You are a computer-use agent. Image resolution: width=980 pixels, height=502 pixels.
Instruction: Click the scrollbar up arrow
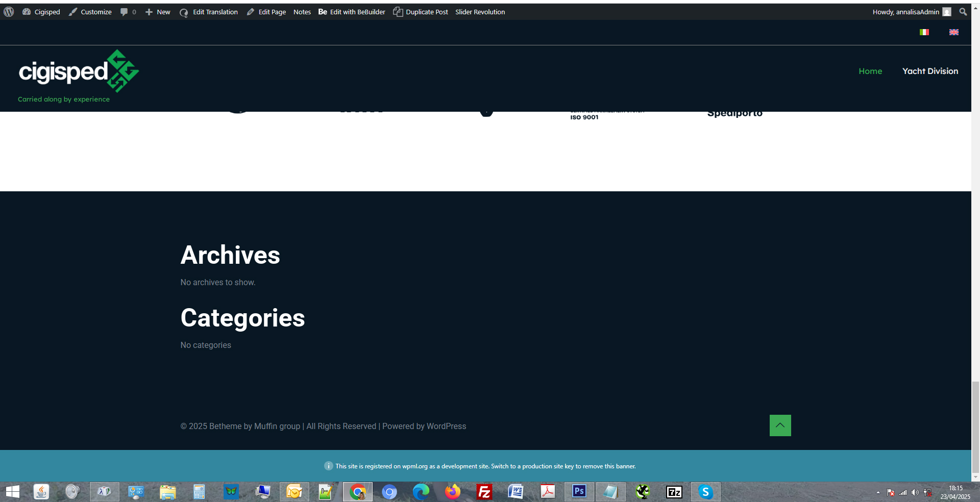pos(975,8)
